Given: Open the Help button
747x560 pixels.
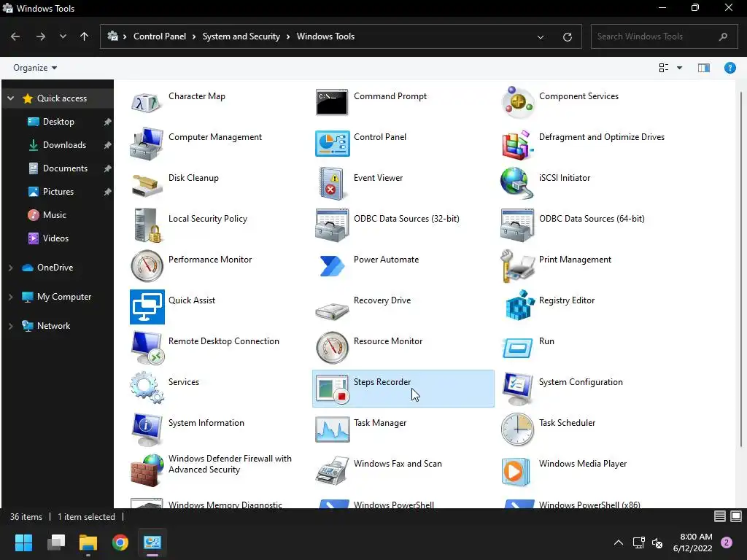Looking at the screenshot, I should click(x=729, y=68).
